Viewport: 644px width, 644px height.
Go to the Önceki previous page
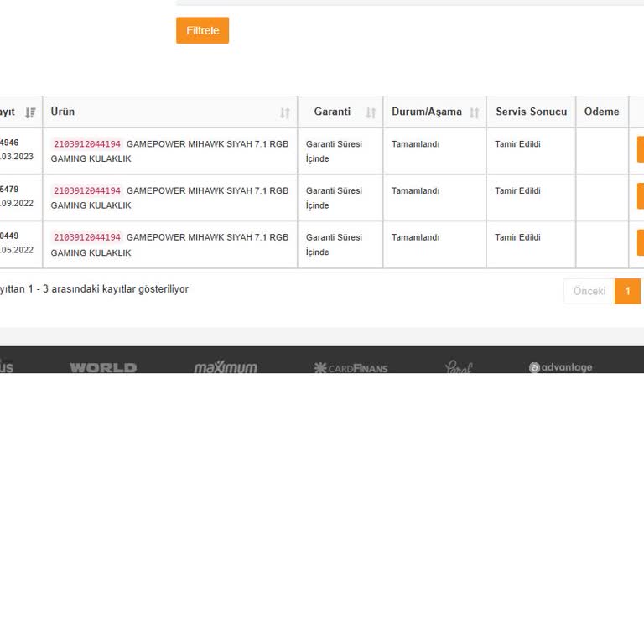[x=589, y=291]
